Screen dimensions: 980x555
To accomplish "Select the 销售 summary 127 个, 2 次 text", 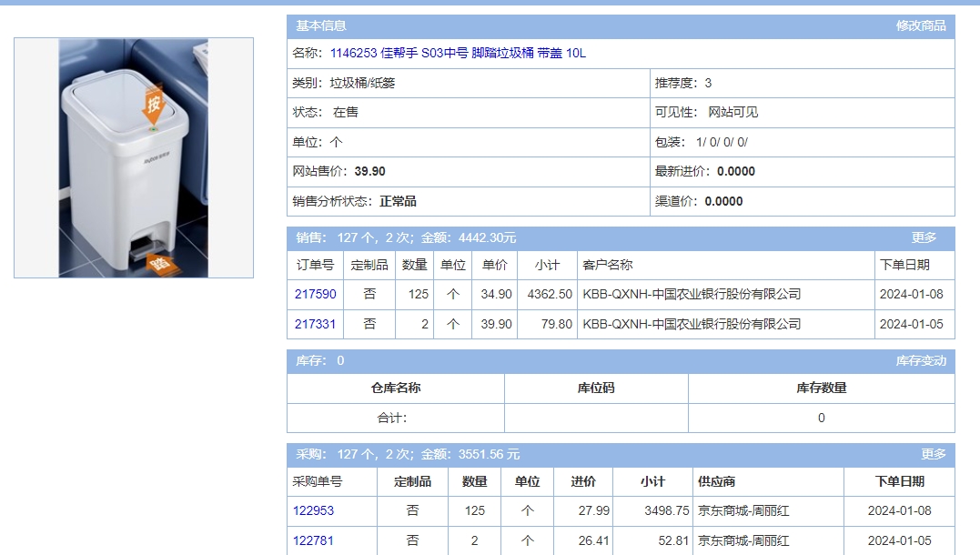I will click(x=374, y=237).
